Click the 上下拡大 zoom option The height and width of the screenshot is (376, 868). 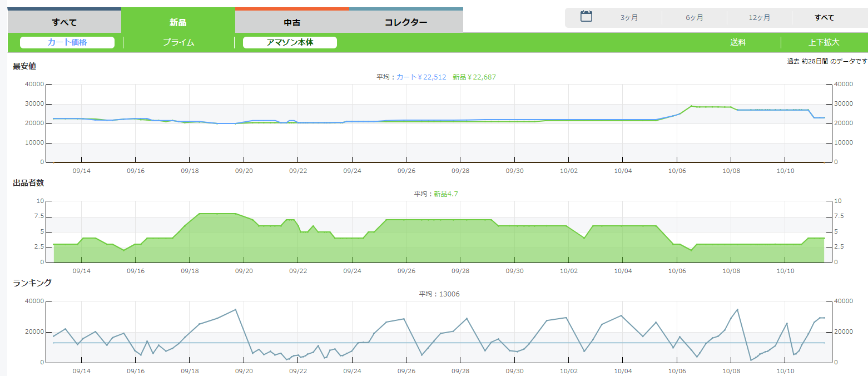824,42
